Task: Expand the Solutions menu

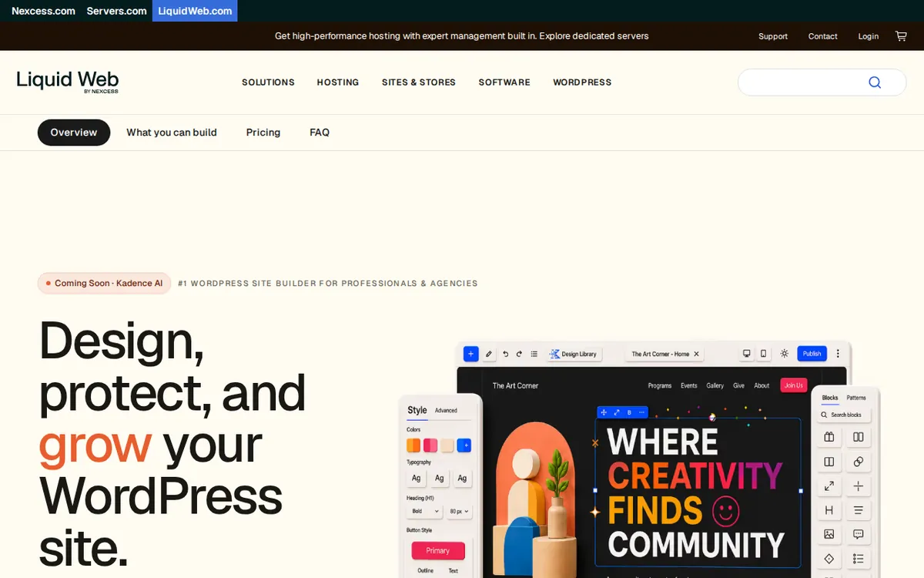Action: tap(268, 82)
